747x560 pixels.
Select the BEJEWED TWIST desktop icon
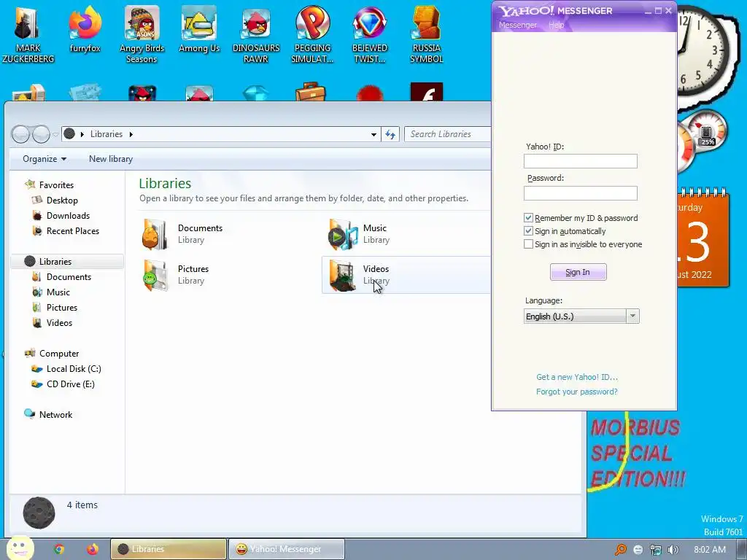click(x=370, y=34)
